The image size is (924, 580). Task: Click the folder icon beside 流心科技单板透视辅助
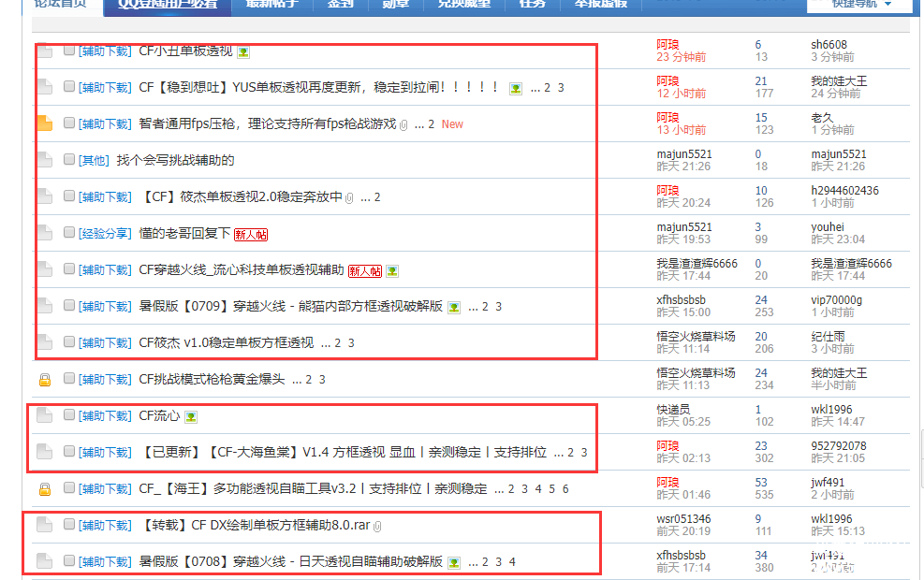(x=45, y=268)
